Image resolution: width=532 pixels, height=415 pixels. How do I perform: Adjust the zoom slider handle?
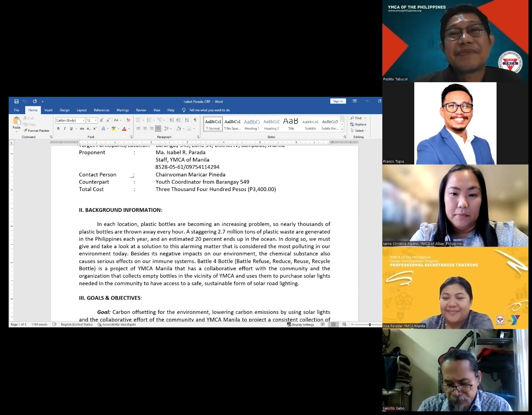369,325
